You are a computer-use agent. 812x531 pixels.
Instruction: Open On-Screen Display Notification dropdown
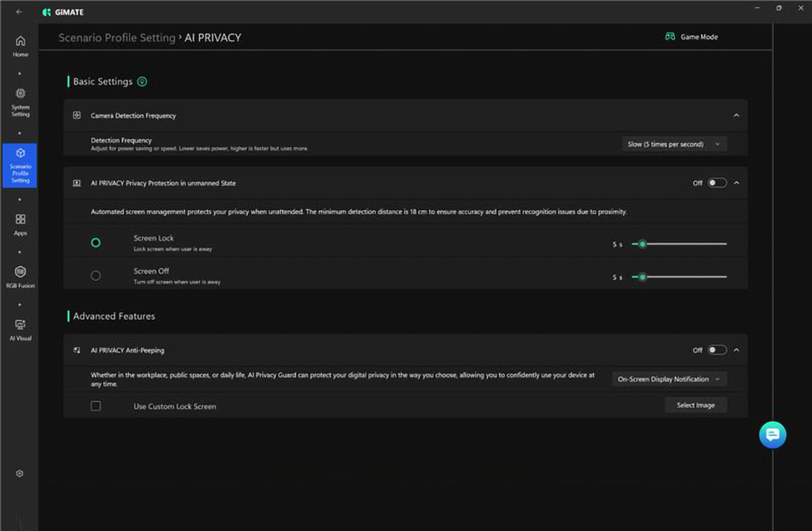click(669, 379)
